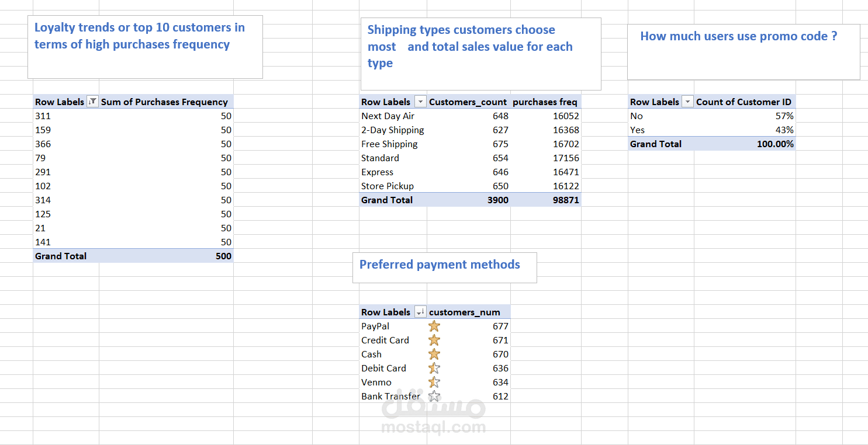Image resolution: width=868 pixels, height=445 pixels.
Task: Click the half-filled star beside Debit Card
Action: [434, 368]
